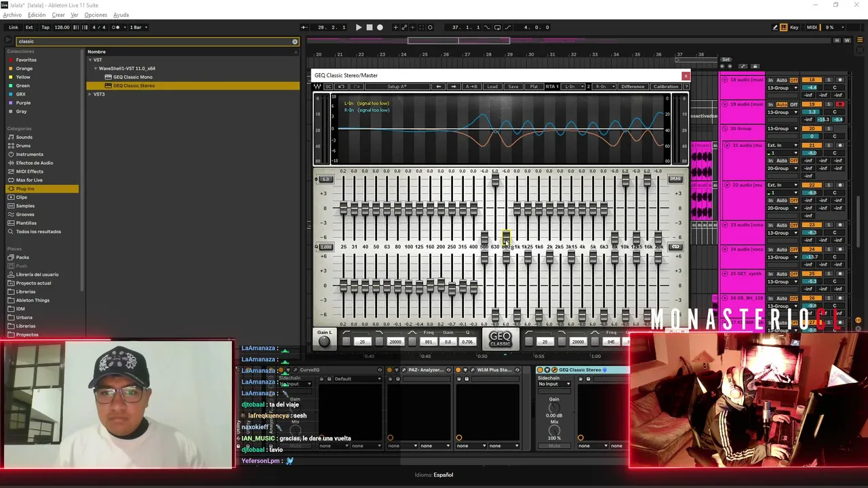
Task: Set track 19 monitor to Auto
Action: 781,104
